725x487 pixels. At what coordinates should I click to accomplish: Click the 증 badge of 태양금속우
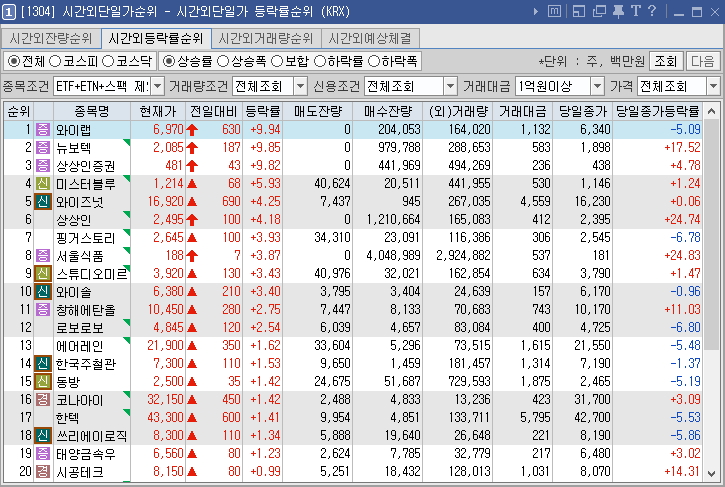point(43,454)
